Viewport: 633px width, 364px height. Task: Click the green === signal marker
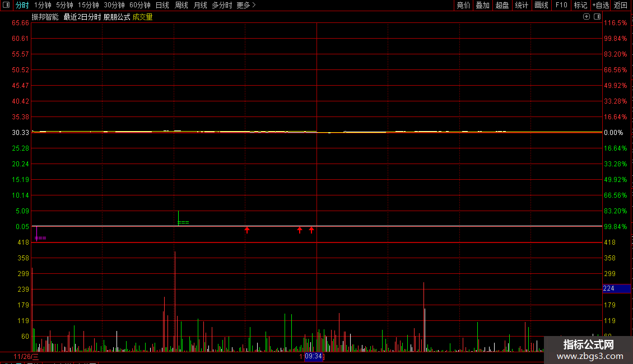183,222
